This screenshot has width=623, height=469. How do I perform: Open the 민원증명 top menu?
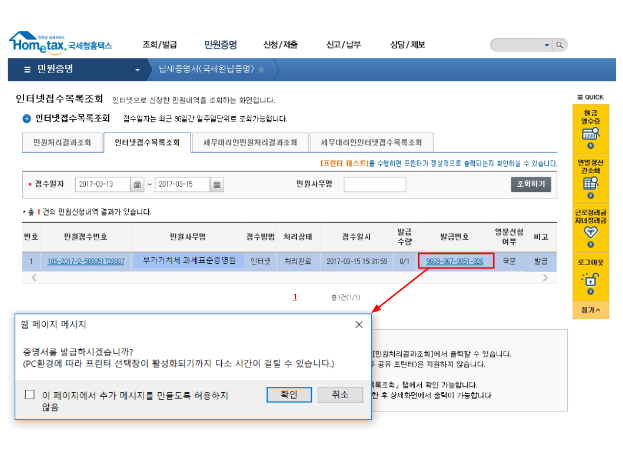[221, 45]
